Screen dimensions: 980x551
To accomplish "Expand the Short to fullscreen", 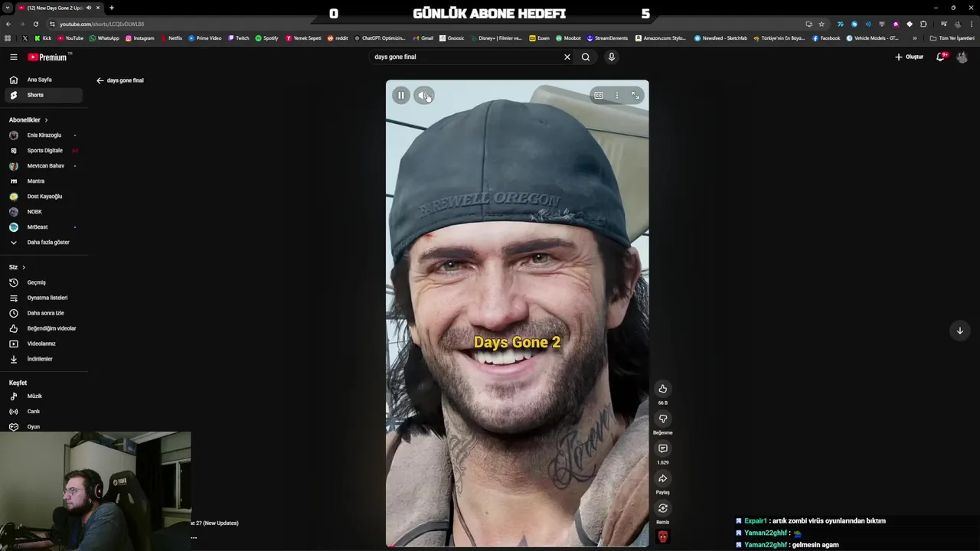I will [x=635, y=95].
